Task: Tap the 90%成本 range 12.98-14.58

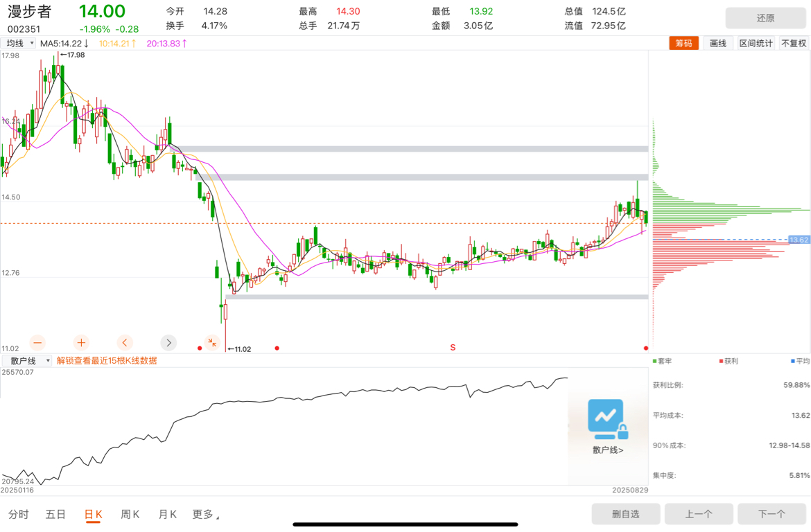Action: pyautogui.click(x=790, y=445)
